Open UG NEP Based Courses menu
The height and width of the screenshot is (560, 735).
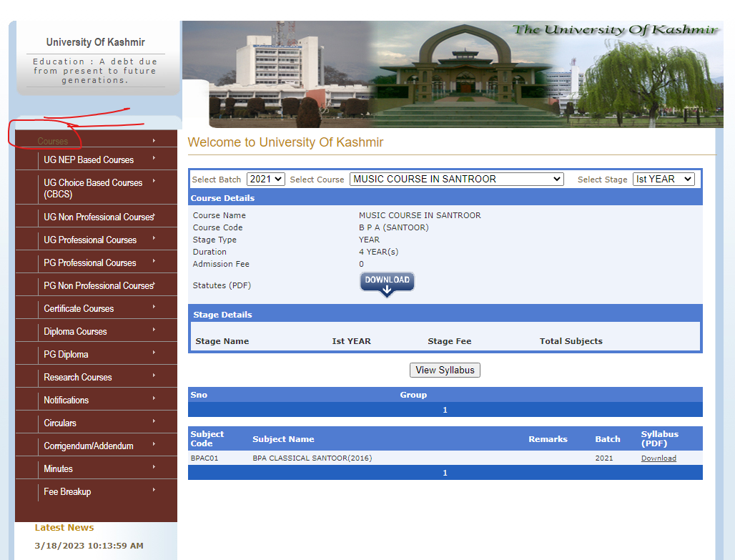click(96, 159)
